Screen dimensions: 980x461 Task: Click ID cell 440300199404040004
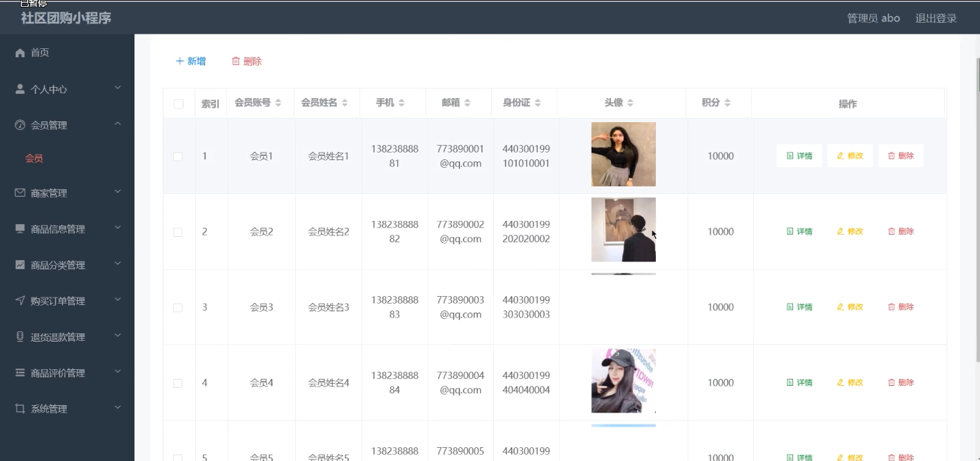point(526,383)
